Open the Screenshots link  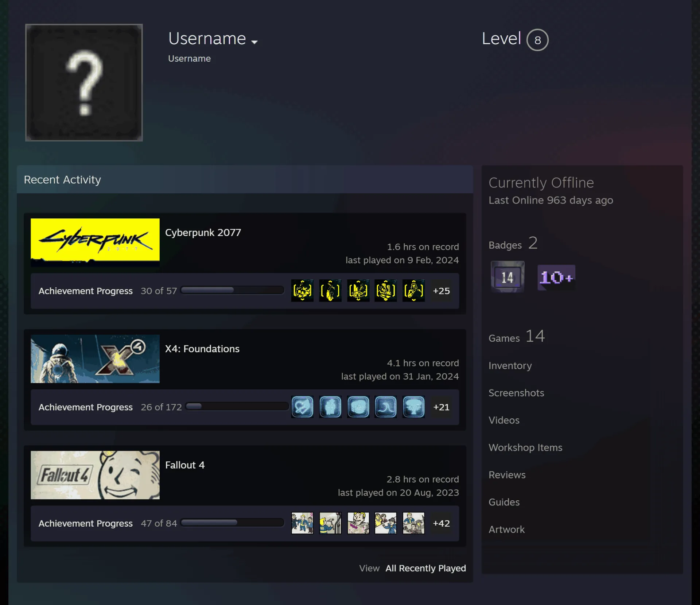[x=516, y=393]
